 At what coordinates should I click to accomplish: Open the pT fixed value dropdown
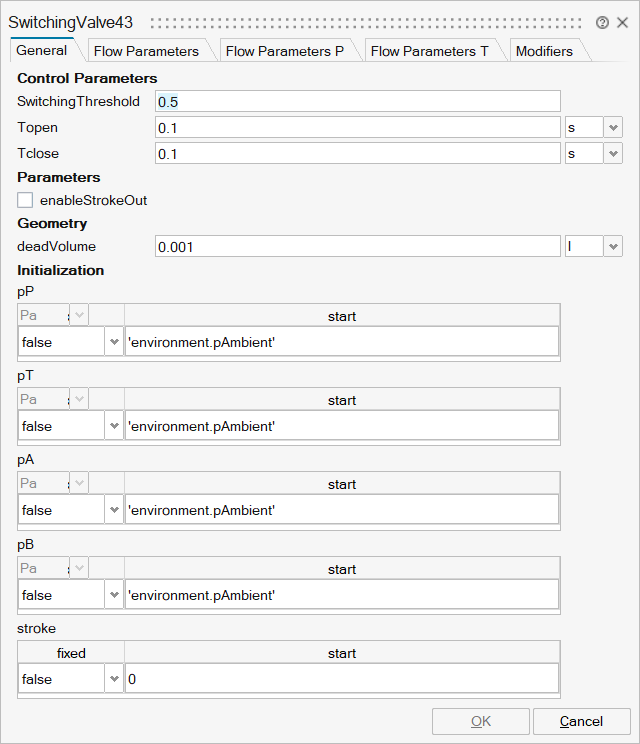click(113, 426)
